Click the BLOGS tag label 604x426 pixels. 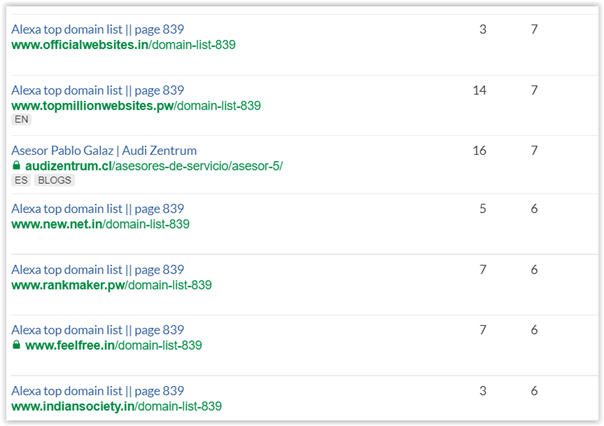55,181
